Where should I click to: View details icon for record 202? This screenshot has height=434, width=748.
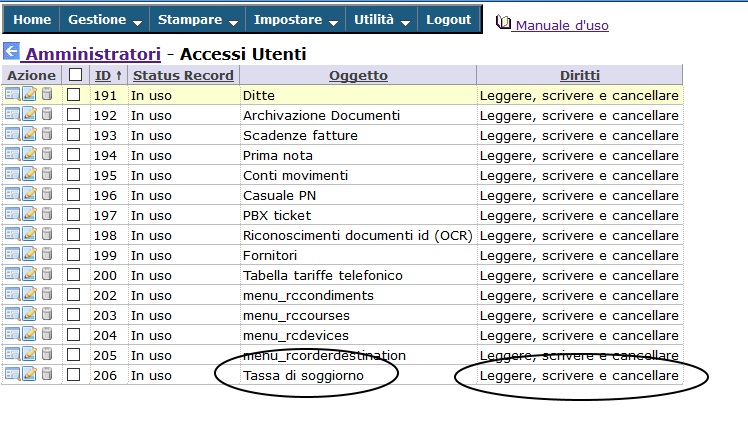click(12, 295)
